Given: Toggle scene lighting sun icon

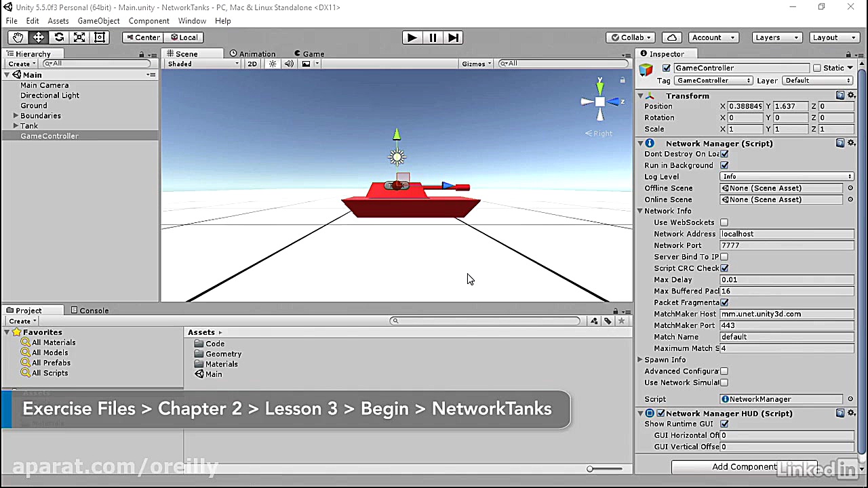Looking at the screenshot, I should (273, 64).
